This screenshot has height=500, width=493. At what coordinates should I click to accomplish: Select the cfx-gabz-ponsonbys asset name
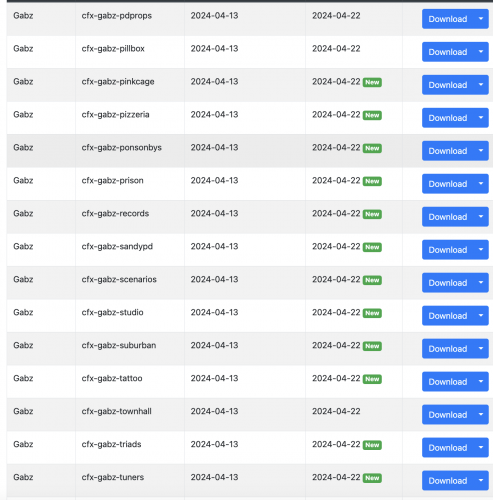122,148
